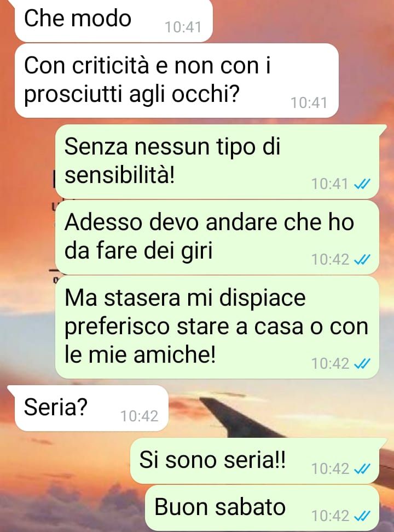Click blue ticks beside 'Buon sabato'

coord(362,516)
